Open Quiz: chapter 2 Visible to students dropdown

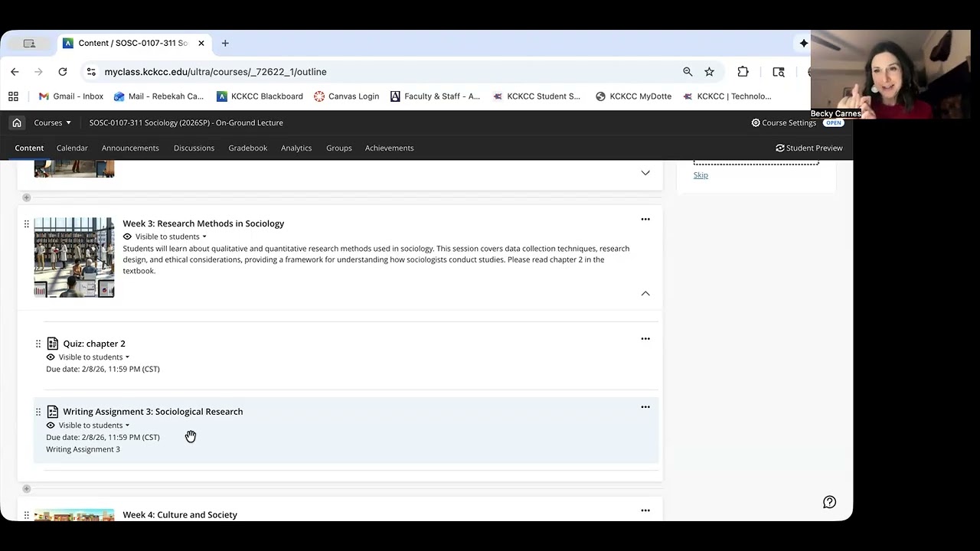(x=94, y=357)
